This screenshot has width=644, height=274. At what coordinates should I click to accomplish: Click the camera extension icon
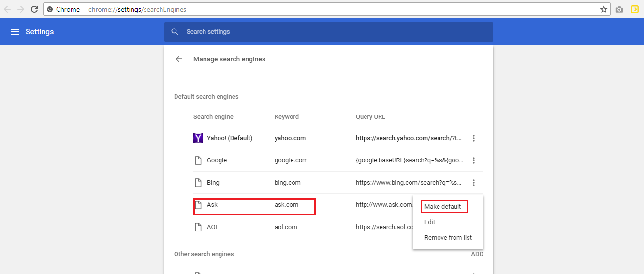pyautogui.click(x=619, y=9)
